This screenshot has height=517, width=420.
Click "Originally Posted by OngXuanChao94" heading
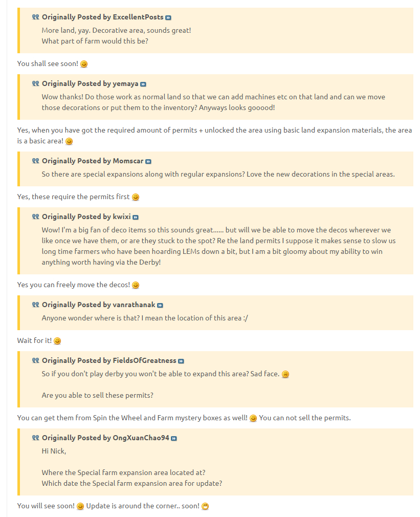point(105,438)
